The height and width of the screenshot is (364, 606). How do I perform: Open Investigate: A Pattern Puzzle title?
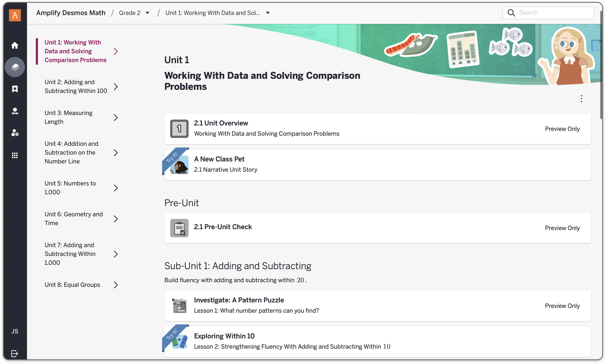coord(239,300)
